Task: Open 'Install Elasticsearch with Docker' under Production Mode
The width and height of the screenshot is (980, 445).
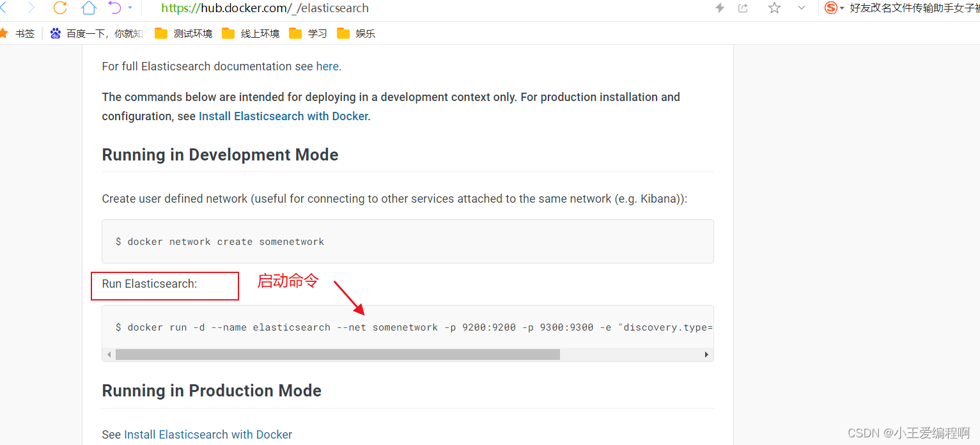Action: tap(208, 435)
